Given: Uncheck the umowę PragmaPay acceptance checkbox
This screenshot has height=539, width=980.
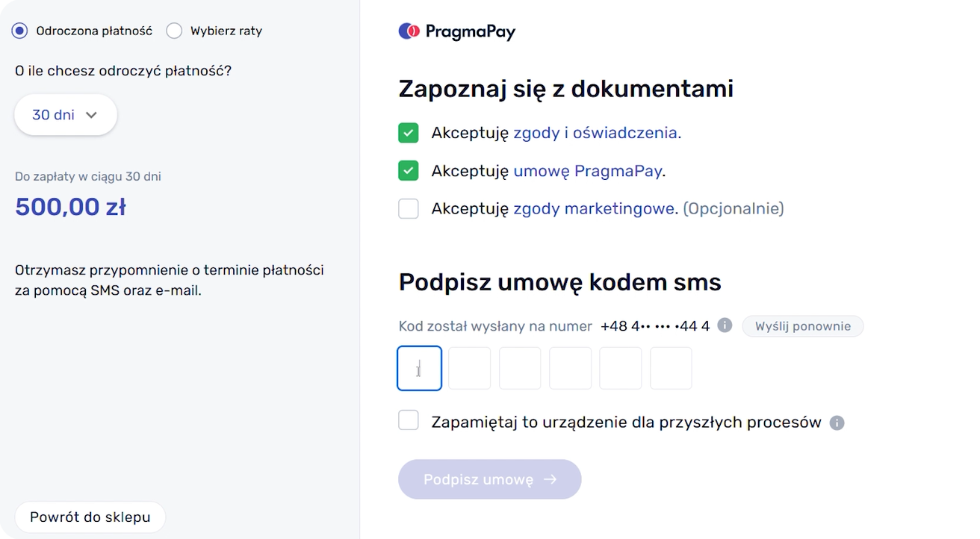Looking at the screenshot, I should click(409, 171).
